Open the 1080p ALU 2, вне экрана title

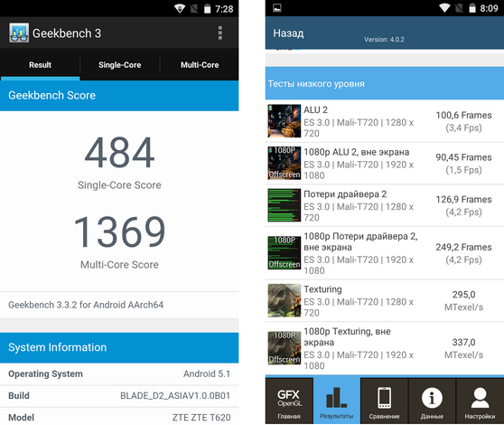click(x=357, y=152)
